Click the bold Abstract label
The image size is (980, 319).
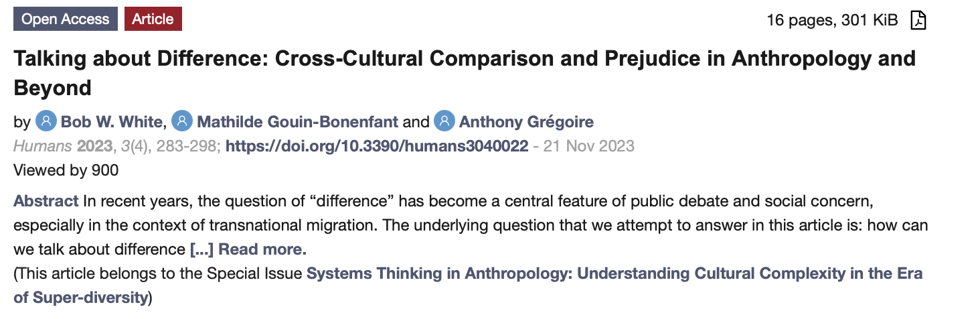tap(46, 201)
